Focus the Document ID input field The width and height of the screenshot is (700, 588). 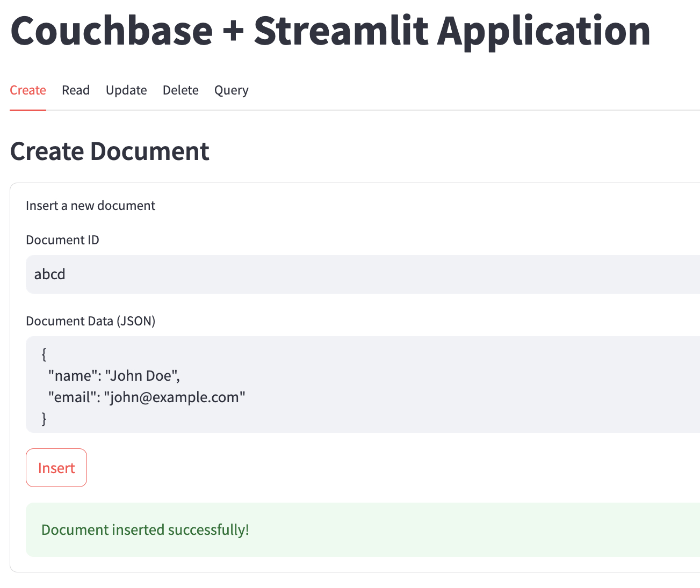[363, 274]
